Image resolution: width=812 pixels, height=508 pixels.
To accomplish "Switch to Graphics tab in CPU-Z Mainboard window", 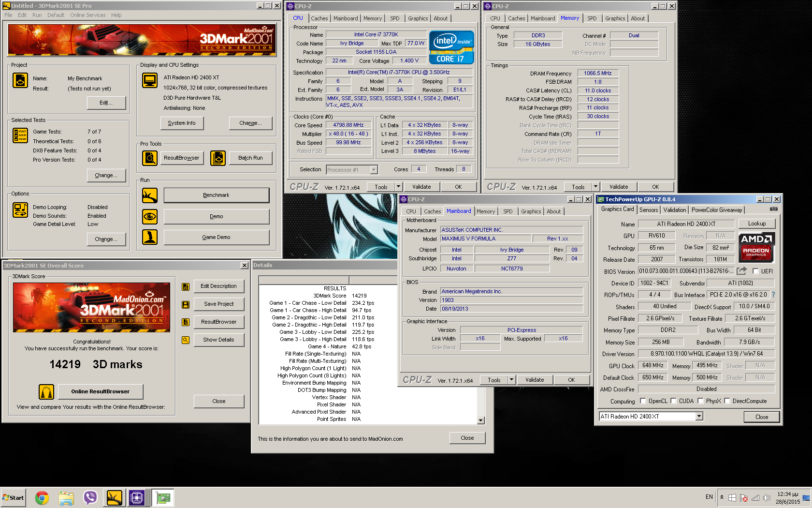I will (531, 211).
